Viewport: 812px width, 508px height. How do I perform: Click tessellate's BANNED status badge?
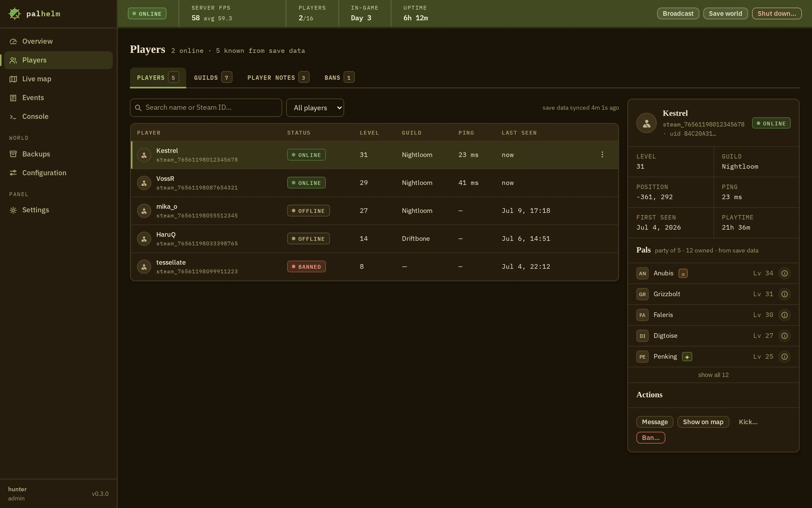tap(306, 266)
